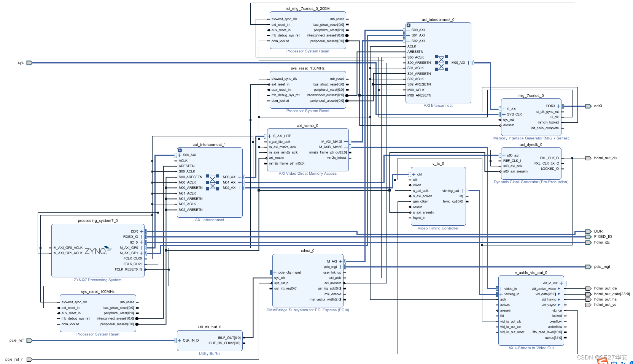Expand M_AXI interface on xdma_0
Viewport: 633px width, 364px height.
340,261
